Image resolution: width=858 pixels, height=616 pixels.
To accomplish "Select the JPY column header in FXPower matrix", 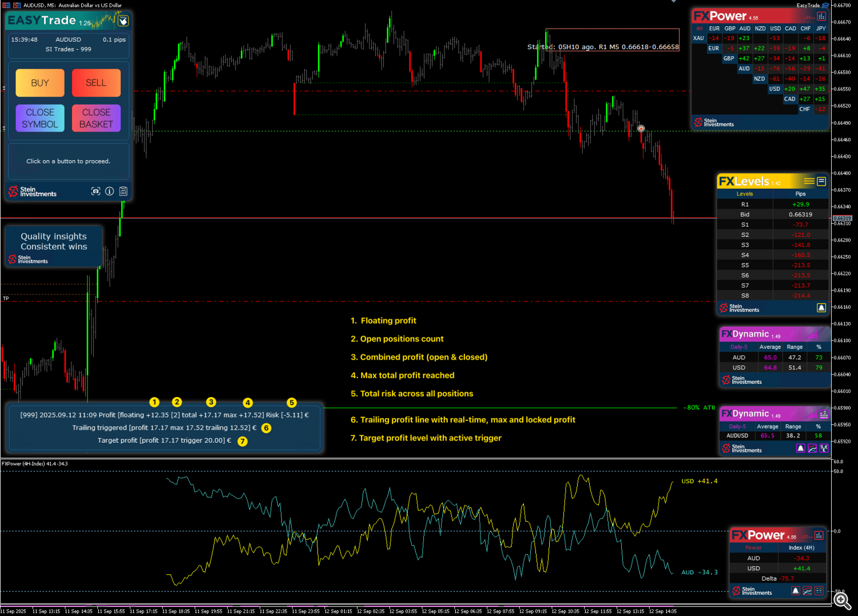I will click(821, 28).
